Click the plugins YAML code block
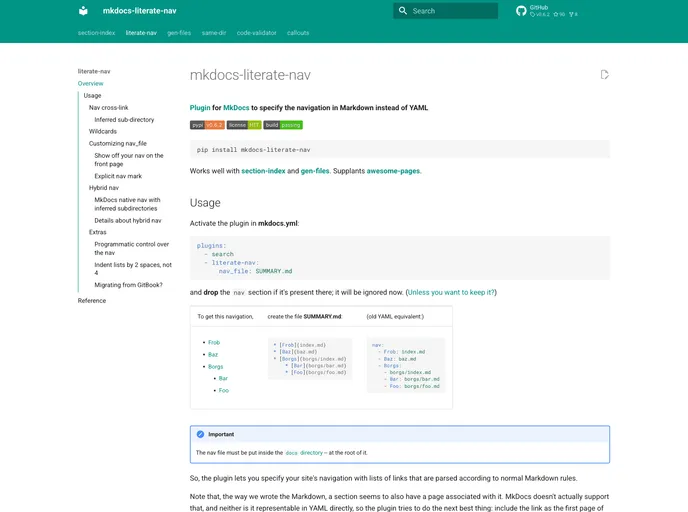The height and width of the screenshot is (512, 688). pos(400,258)
